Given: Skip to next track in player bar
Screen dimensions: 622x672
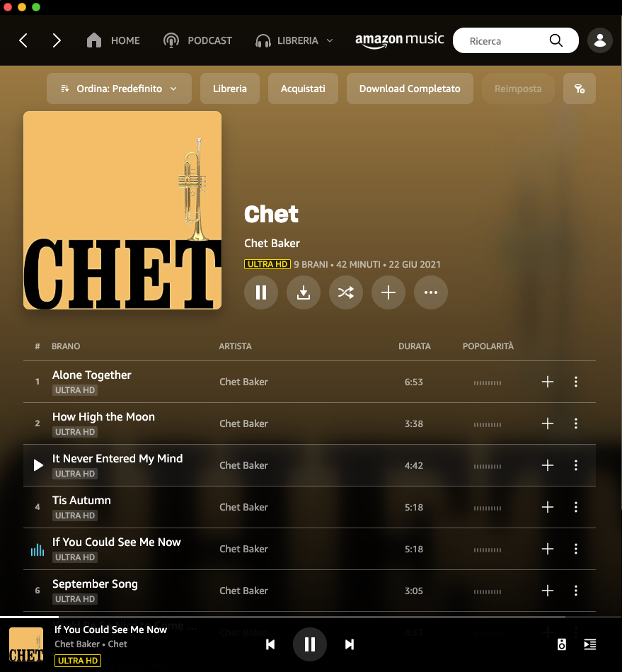Looking at the screenshot, I should 350,644.
